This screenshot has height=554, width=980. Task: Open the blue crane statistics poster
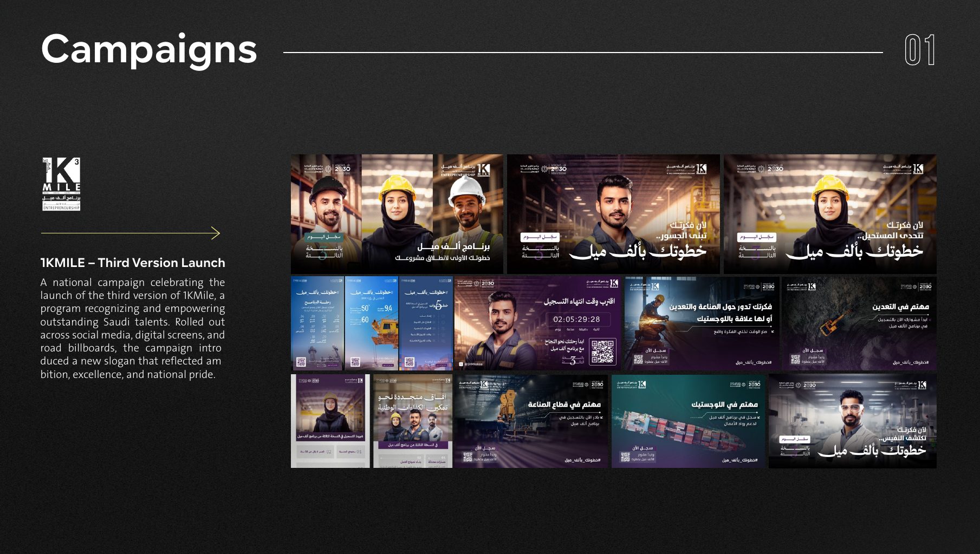point(372,323)
